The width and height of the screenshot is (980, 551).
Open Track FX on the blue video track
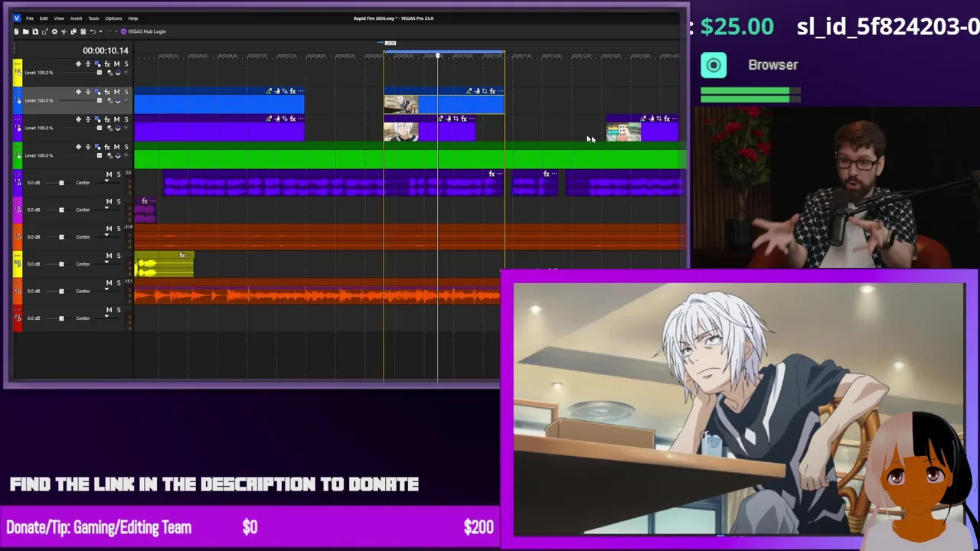click(107, 92)
